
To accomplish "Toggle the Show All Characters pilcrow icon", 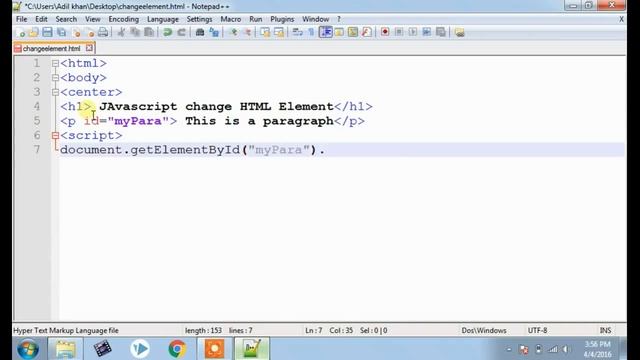I will click(x=311, y=32).
